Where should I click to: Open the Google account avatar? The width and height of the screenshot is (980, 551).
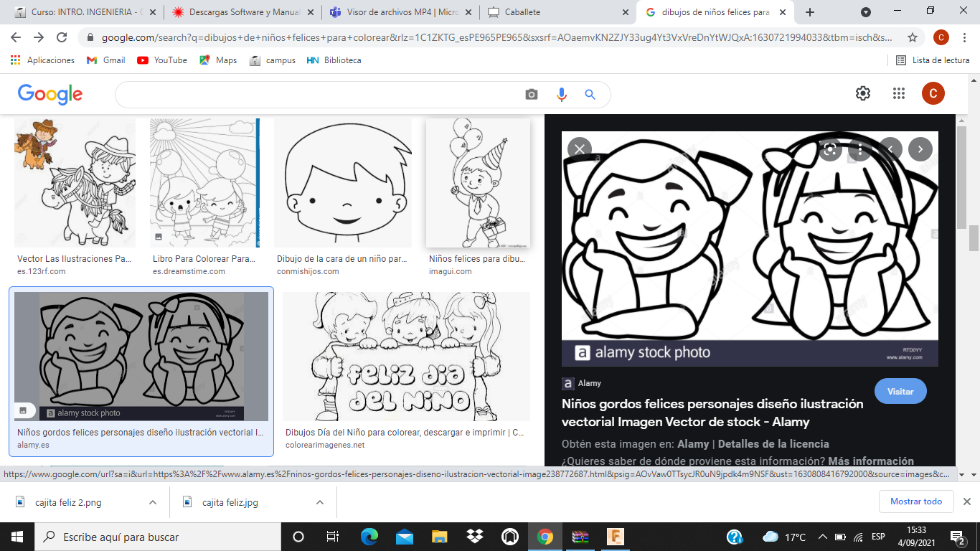933,93
